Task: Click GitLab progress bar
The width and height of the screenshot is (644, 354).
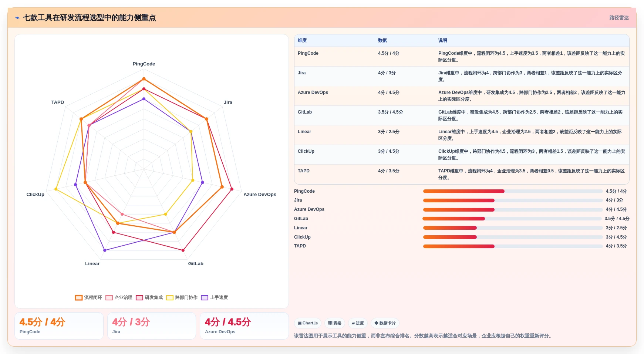Action: pos(512,219)
